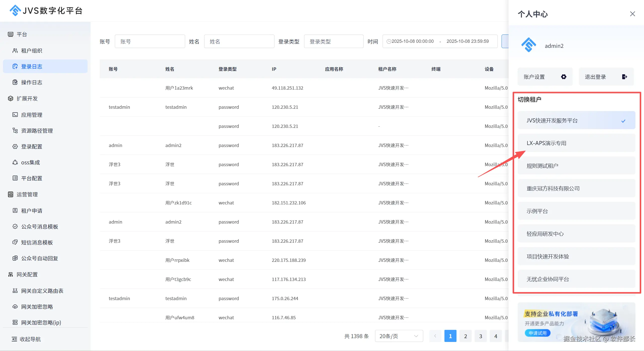The width and height of the screenshot is (644, 351).
Task: Click the 申请试用 banner button
Action: pos(537,333)
